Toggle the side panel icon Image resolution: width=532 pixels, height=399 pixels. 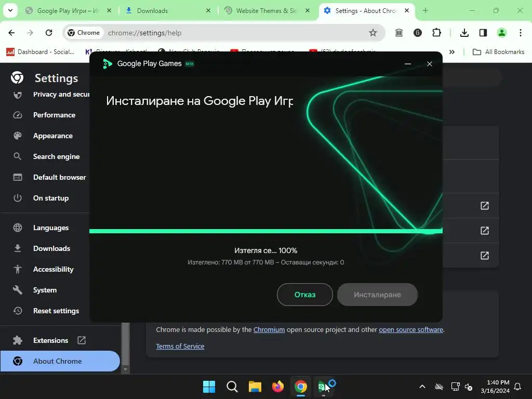coord(483,33)
